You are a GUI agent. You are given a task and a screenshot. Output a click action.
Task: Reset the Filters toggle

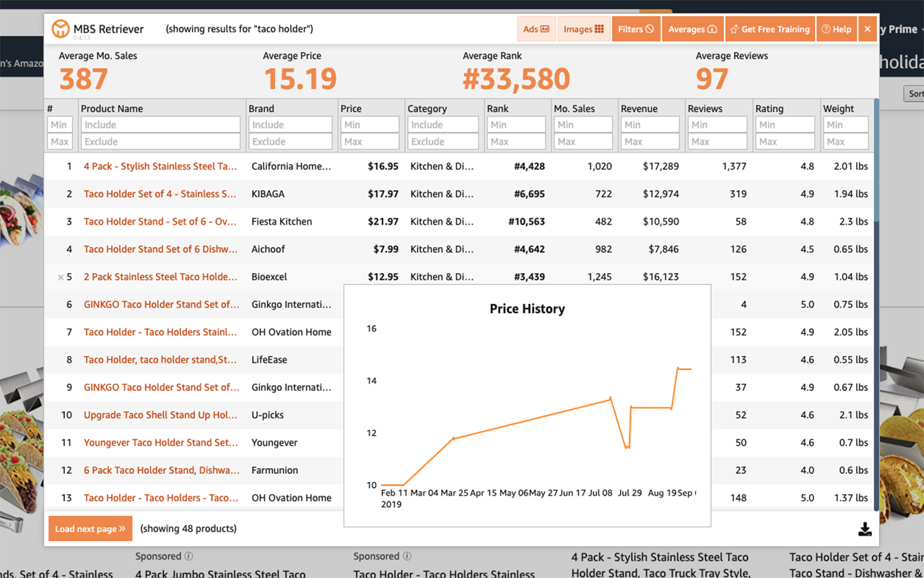635,29
